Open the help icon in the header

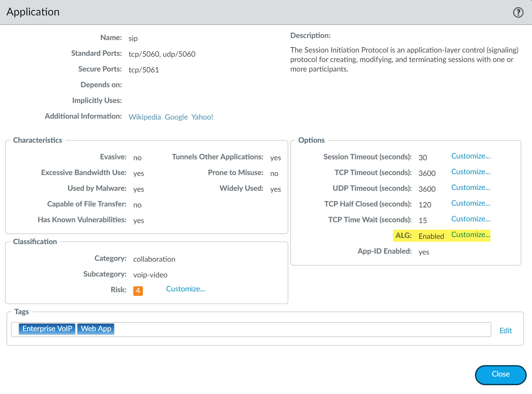pyautogui.click(x=518, y=12)
